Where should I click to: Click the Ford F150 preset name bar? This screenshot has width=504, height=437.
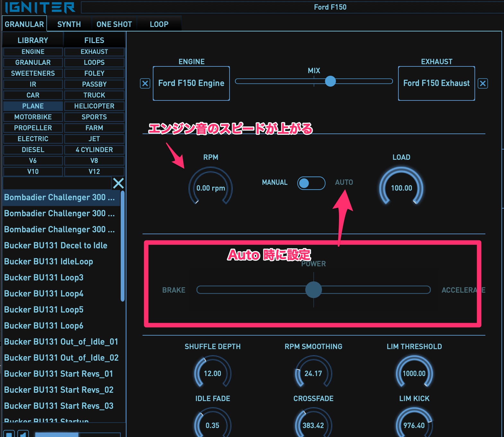click(x=292, y=7)
